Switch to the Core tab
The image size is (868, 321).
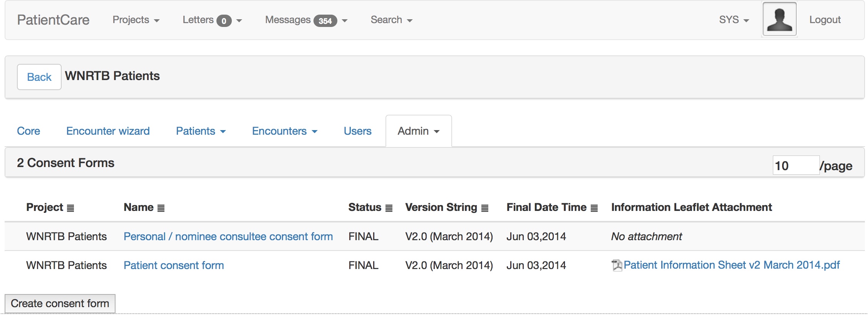28,131
